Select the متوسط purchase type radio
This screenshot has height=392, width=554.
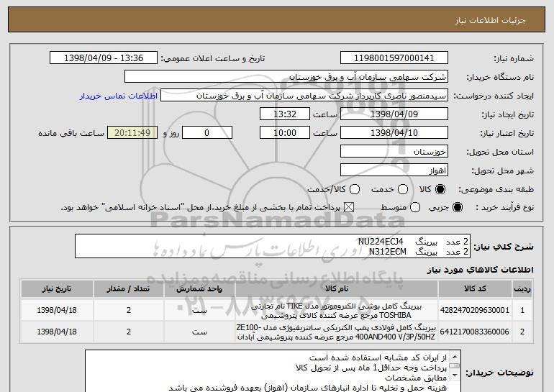(x=415, y=207)
